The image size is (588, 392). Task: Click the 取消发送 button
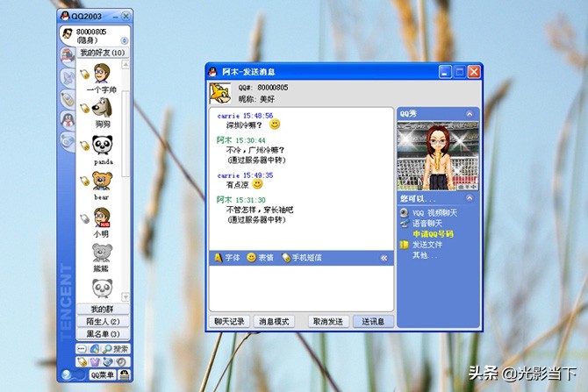tap(328, 322)
